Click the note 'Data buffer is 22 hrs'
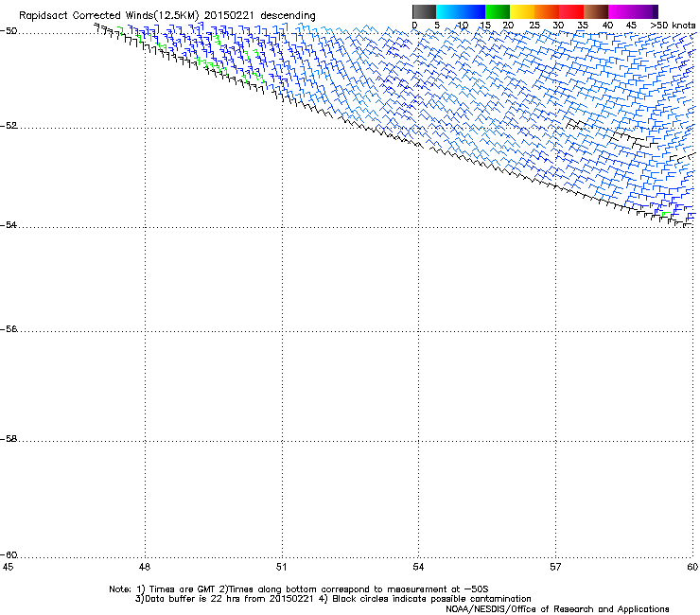The height and width of the screenshot is (615, 700). coord(192,599)
